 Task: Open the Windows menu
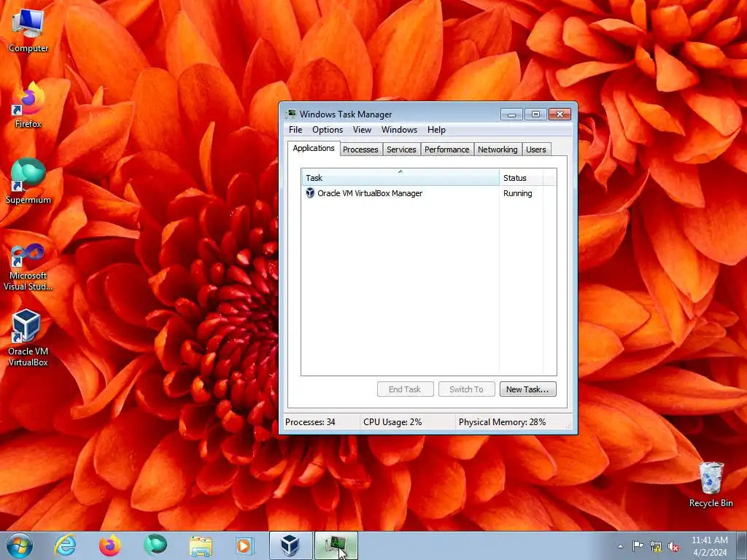click(x=399, y=130)
